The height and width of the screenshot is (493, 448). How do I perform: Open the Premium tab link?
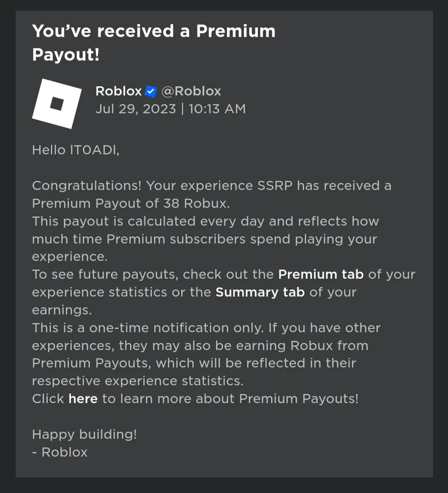321,275
